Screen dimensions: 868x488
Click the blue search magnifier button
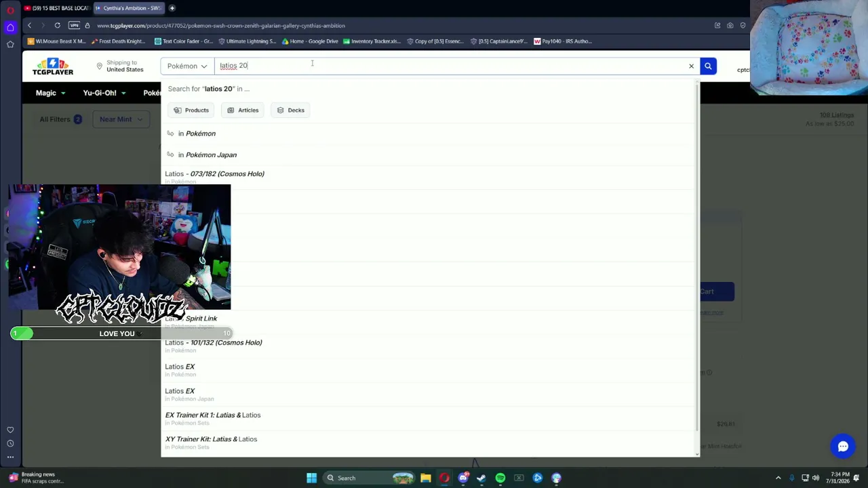coord(708,66)
